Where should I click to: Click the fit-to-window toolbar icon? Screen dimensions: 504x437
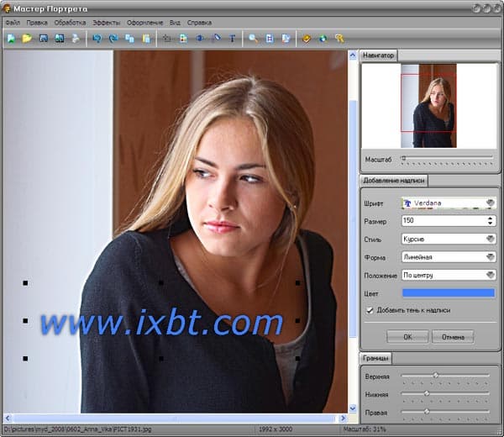pos(270,39)
